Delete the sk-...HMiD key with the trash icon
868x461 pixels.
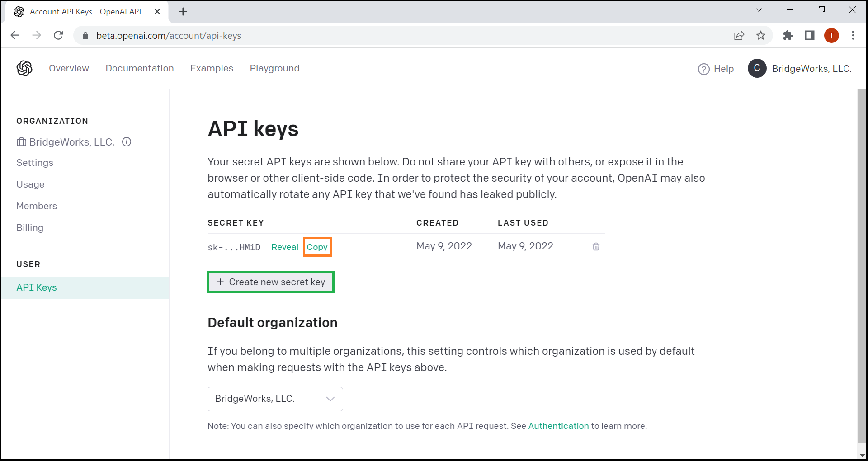pos(596,247)
